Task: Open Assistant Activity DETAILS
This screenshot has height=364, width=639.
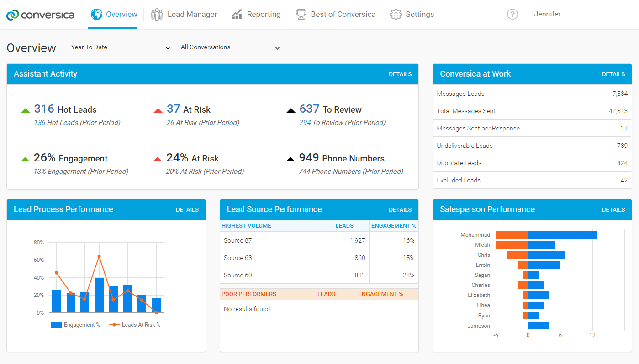Action: (x=400, y=74)
